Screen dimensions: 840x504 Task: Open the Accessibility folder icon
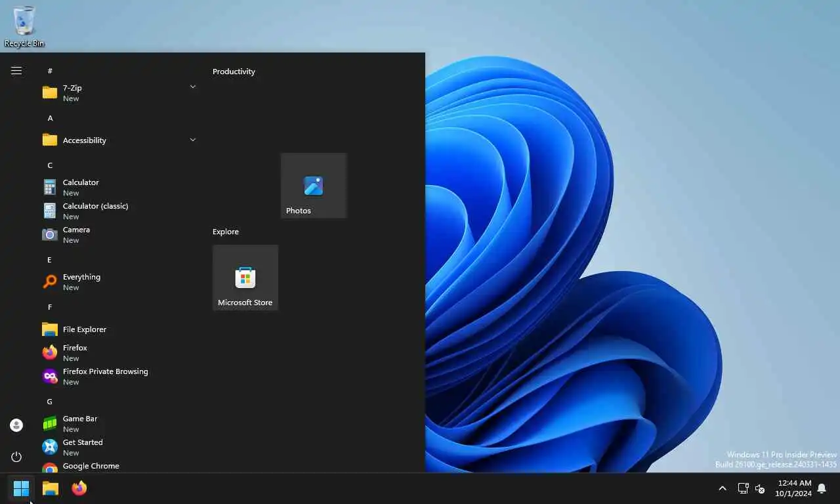point(50,140)
